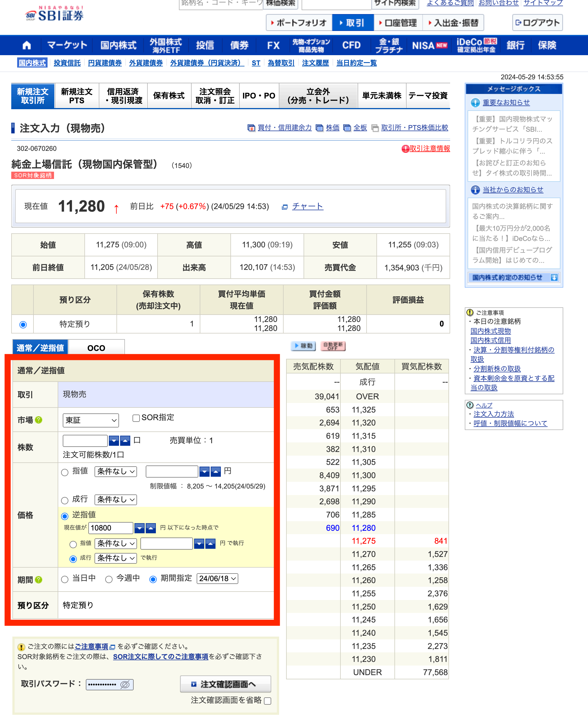Click the 稼動 auto-update start button
588x721 pixels.
coord(303,346)
